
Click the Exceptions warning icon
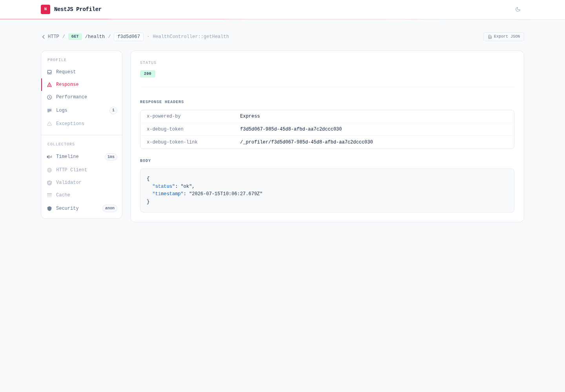(x=49, y=124)
